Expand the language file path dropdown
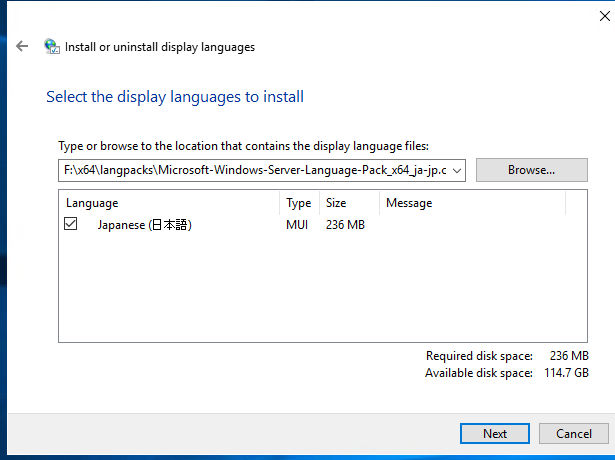Screen dimensions: 615x460 point(457,171)
